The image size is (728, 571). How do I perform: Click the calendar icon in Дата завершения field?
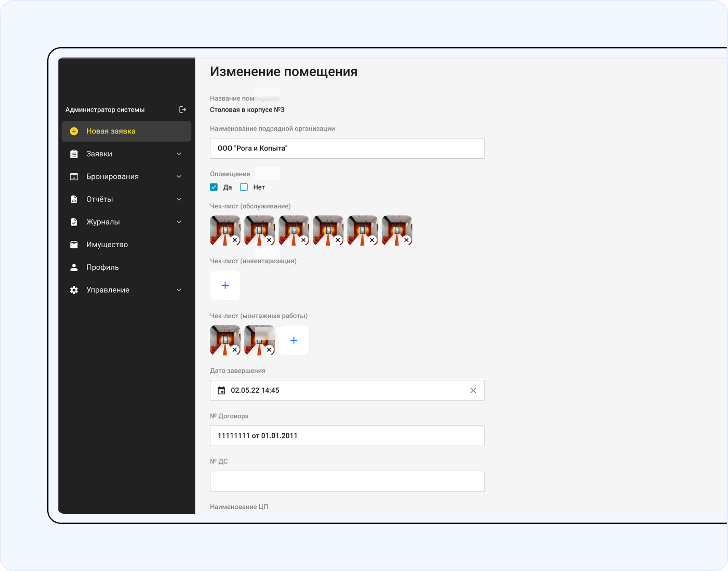[221, 390]
